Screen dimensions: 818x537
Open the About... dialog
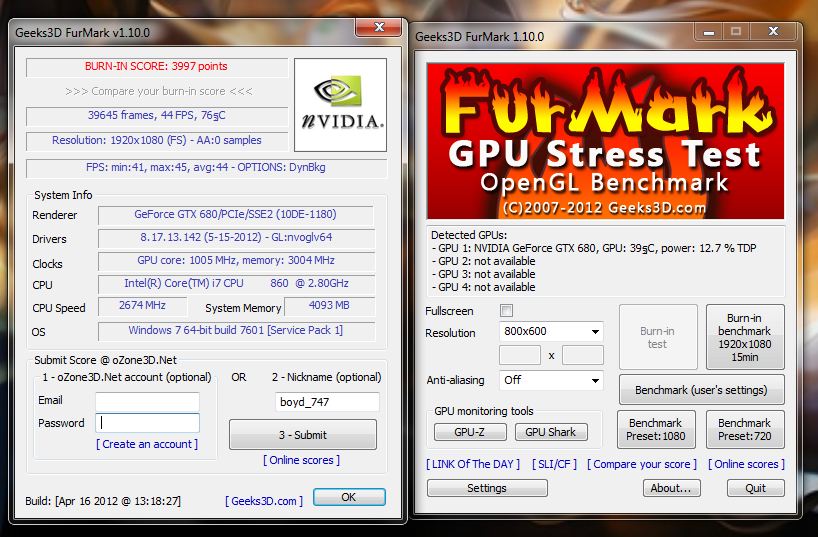(x=671, y=488)
